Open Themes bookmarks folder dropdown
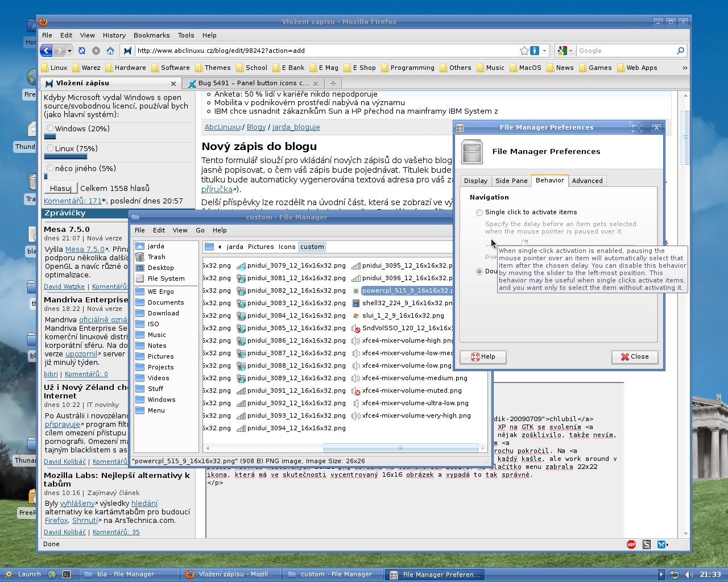This screenshot has height=582, width=728. [x=213, y=68]
